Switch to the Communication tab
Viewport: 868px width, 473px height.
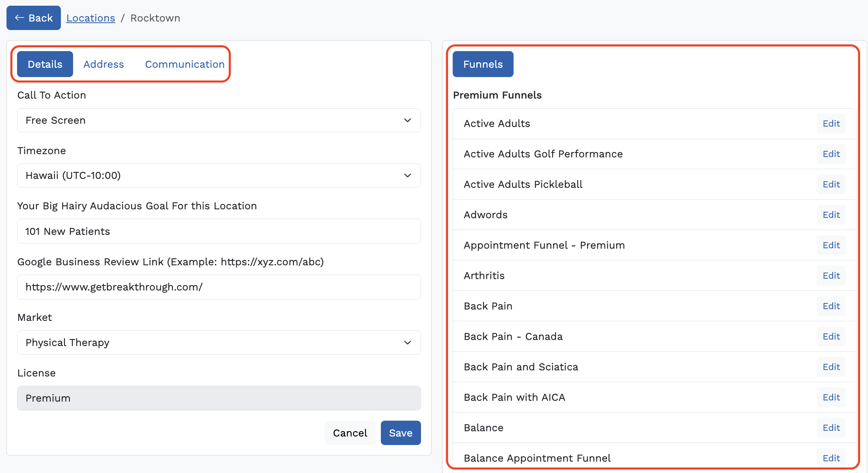pyautogui.click(x=185, y=64)
